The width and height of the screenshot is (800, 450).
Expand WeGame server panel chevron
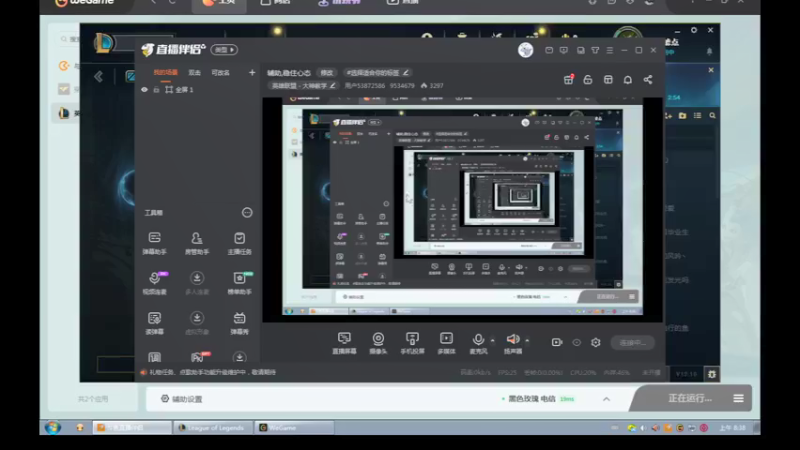pos(607,399)
